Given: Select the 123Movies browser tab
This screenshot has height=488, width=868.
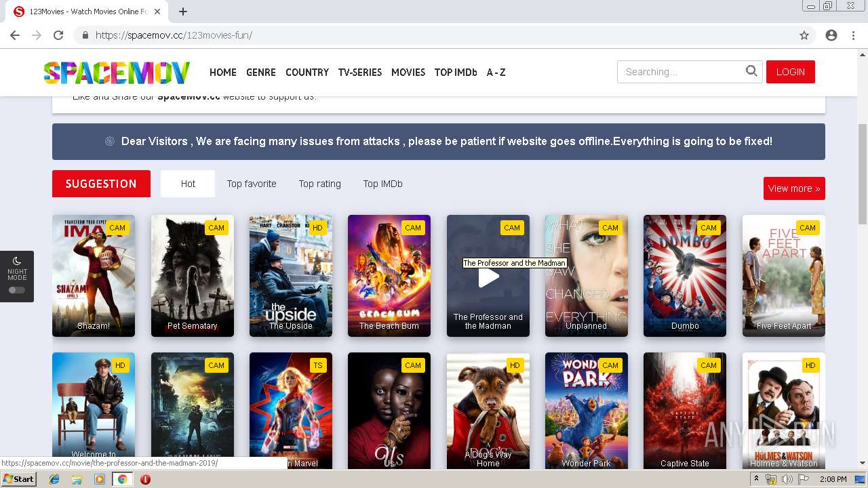Looking at the screenshot, I should [88, 12].
